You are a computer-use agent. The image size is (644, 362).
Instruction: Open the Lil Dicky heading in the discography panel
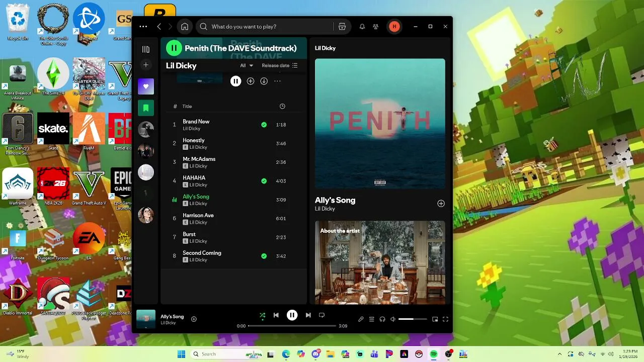tap(181, 65)
